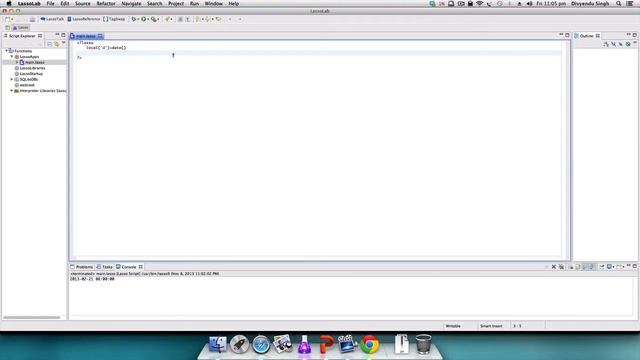This screenshot has height=360, width=640.
Task: Select main.lasso in Script Explorer
Action: 35,62
